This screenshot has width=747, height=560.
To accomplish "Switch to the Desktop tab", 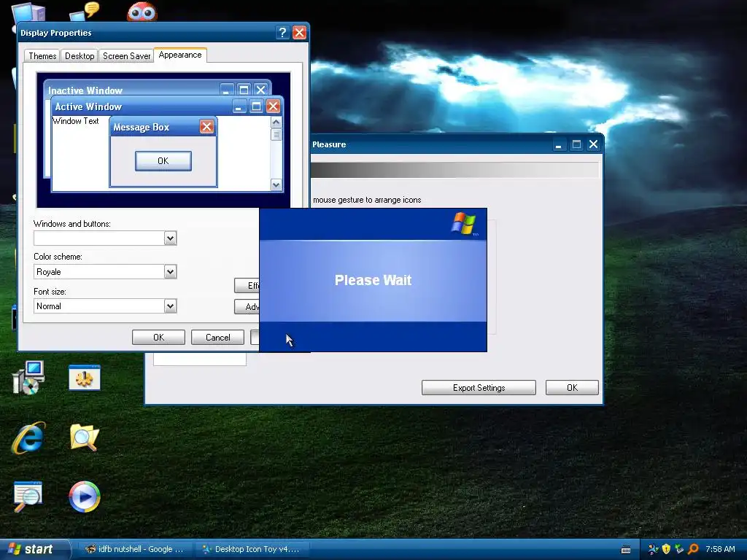I will (x=80, y=56).
